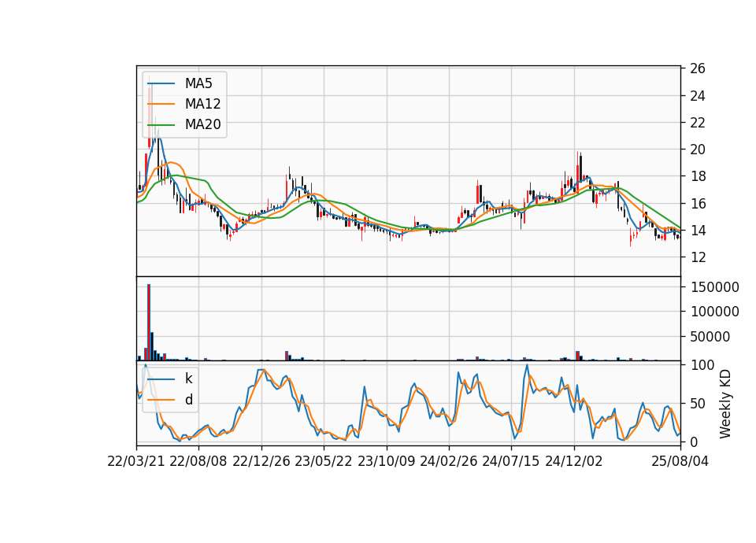Screen dimensions: 756x543
Task: Click the 23/05/22 date tick label
Action: (x=324, y=461)
